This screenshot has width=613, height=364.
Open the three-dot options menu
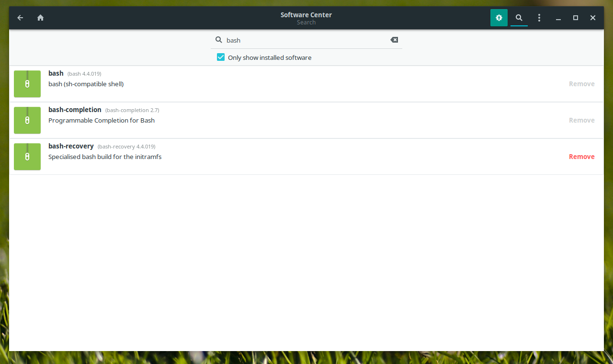539,18
